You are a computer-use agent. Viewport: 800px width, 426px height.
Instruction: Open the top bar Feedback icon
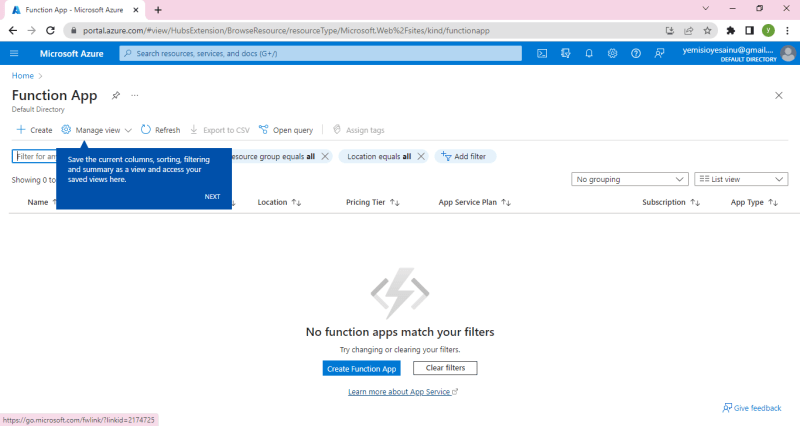point(659,53)
